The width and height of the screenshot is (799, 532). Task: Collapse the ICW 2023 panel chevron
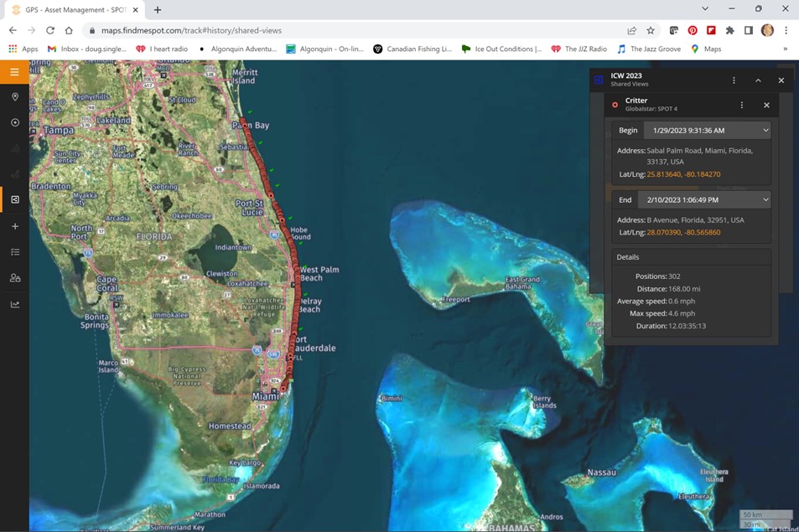[758, 80]
